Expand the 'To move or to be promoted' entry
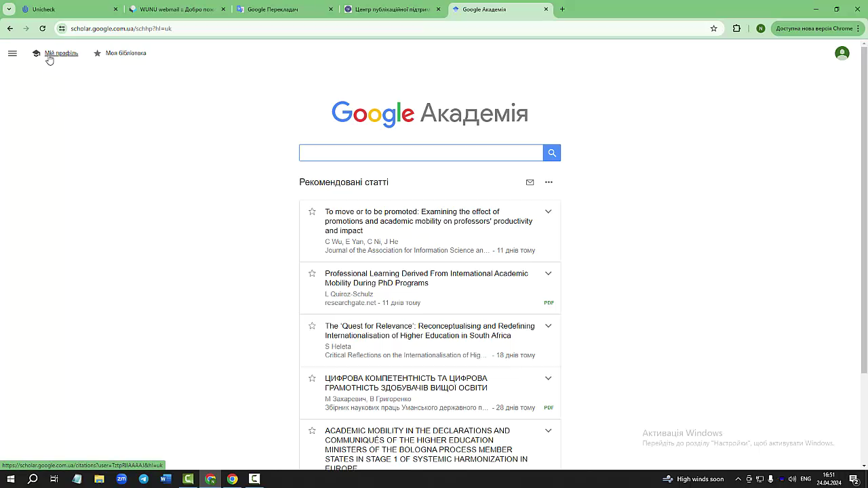 click(x=548, y=211)
